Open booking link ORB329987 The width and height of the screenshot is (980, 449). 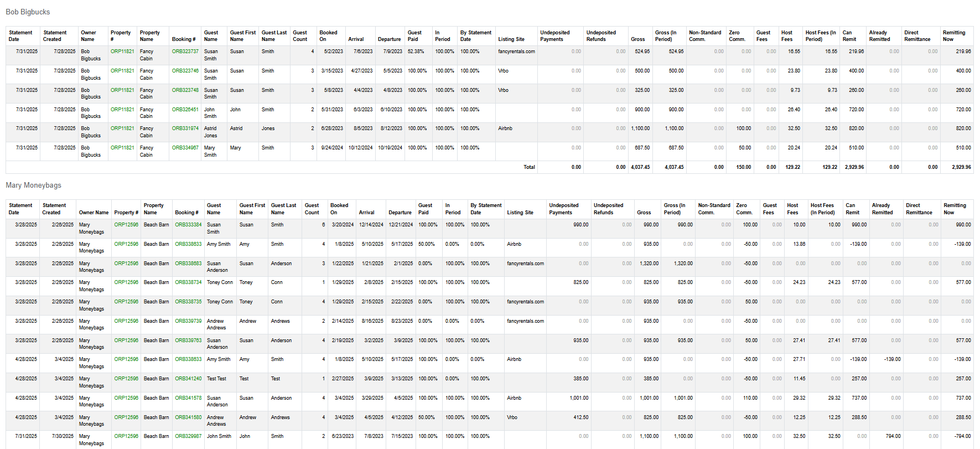coord(188,436)
